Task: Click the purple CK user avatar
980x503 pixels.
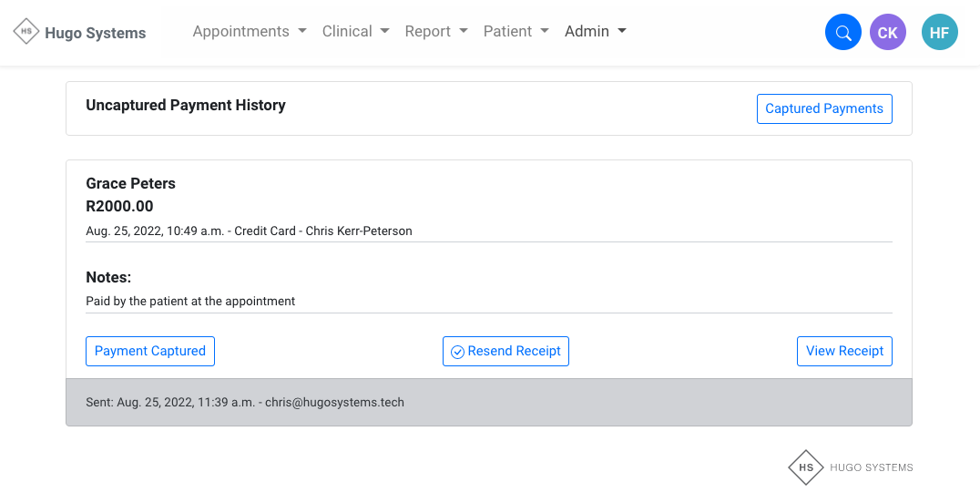Action: click(x=888, y=33)
